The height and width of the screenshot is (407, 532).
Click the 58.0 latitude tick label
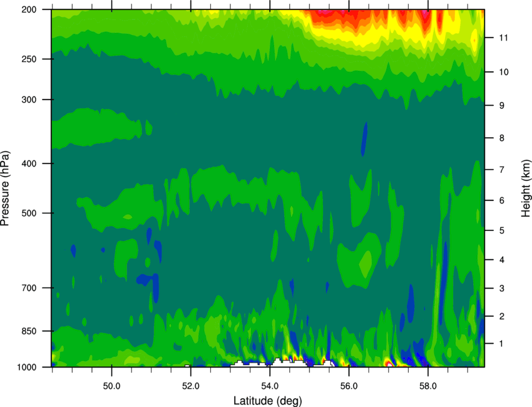(428, 386)
